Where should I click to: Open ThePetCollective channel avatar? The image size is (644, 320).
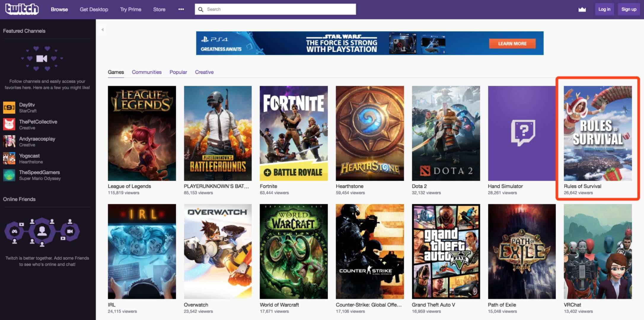coord(9,124)
